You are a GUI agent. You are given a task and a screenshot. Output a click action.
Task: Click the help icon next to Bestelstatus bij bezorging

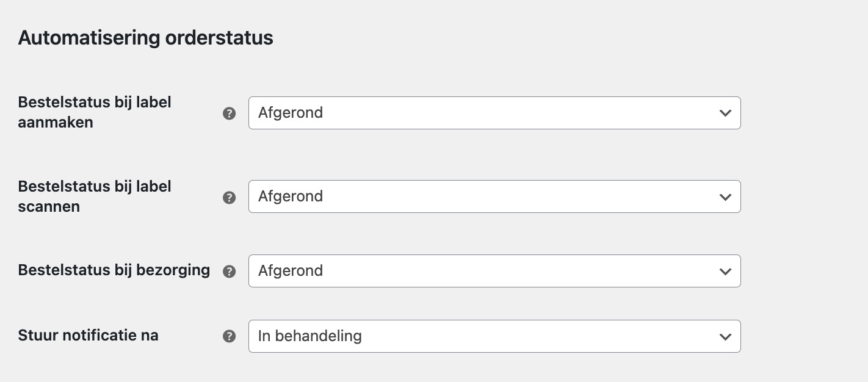coord(229,271)
